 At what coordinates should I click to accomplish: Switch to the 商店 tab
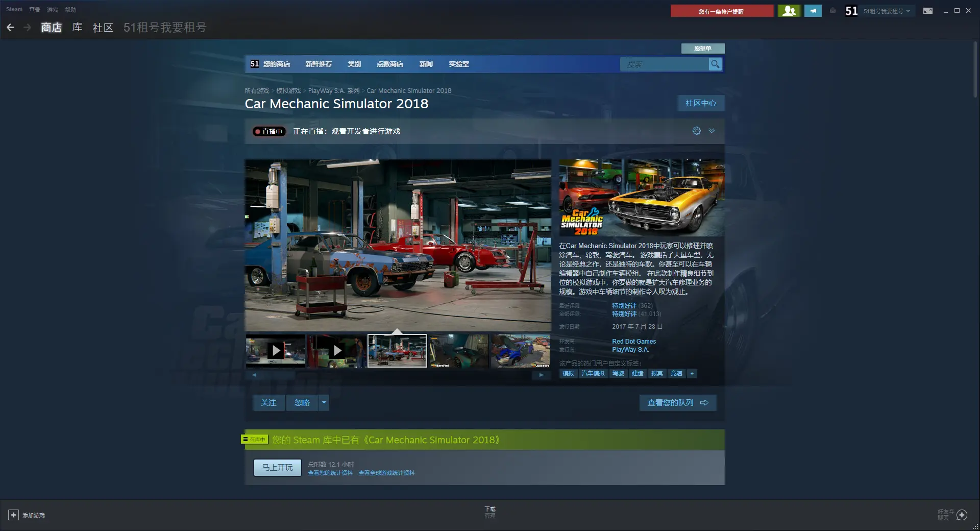click(51, 28)
